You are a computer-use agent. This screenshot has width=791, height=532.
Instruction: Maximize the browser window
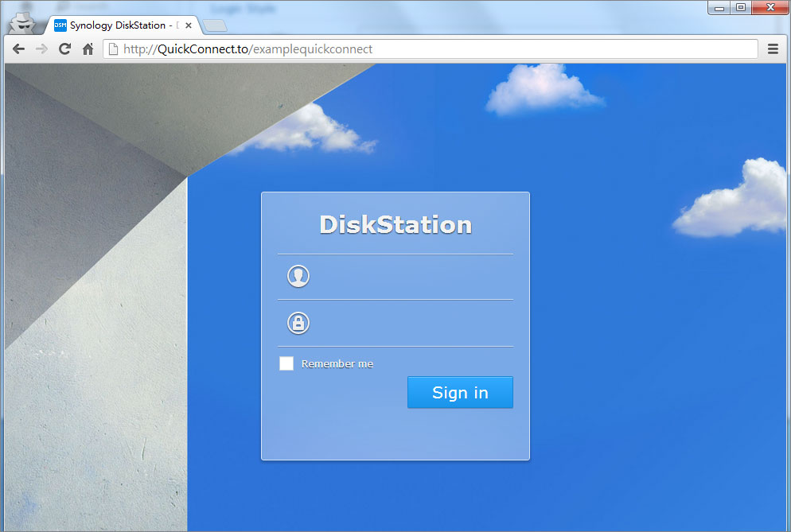741,8
